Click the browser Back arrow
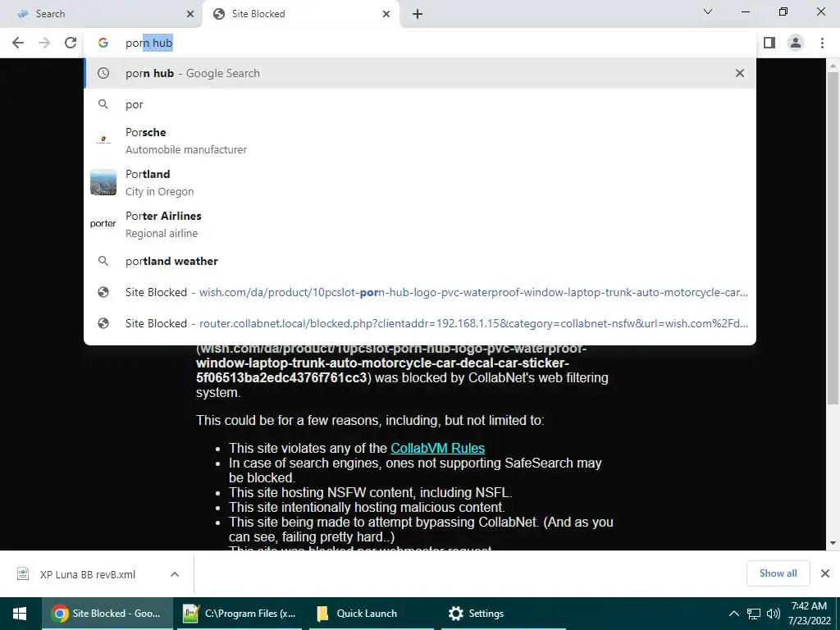 coord(18,43)
